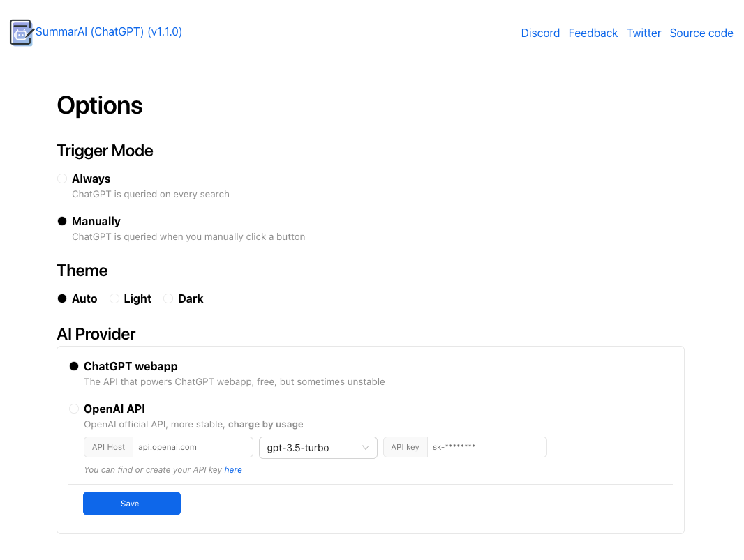Viewport: 744px width, 560px height.
Task: Visit the Twitter link
Action: click(643, 33)
